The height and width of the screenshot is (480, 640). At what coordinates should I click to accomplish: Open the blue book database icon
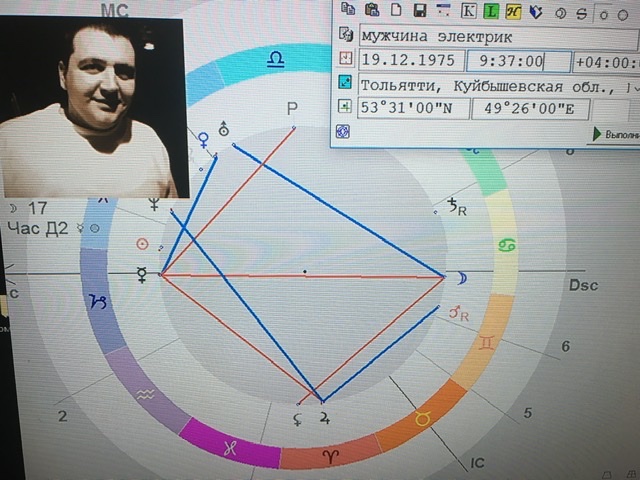[536, 13]
